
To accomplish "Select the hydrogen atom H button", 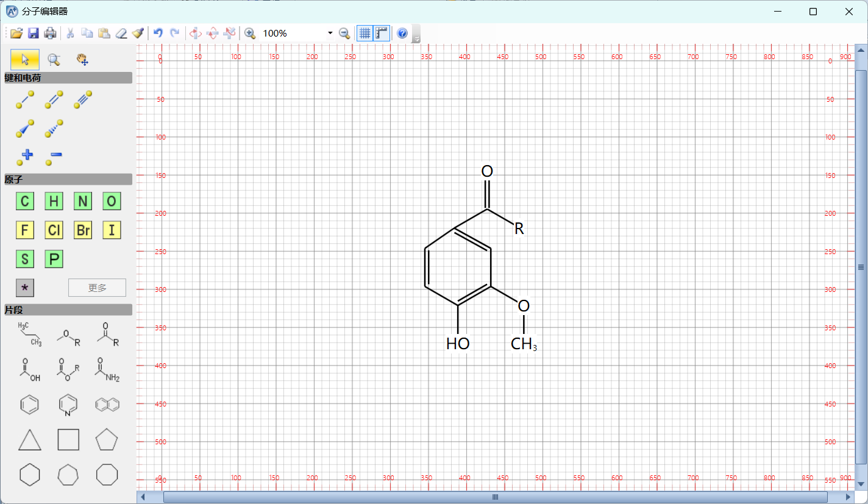I will [54, 201].
